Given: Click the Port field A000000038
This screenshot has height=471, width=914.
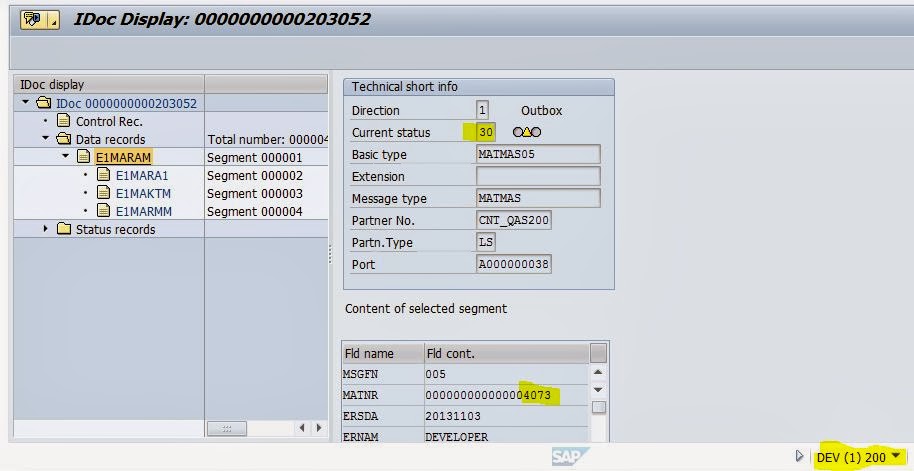Looking at the screenshot, I should click(514, 264).
